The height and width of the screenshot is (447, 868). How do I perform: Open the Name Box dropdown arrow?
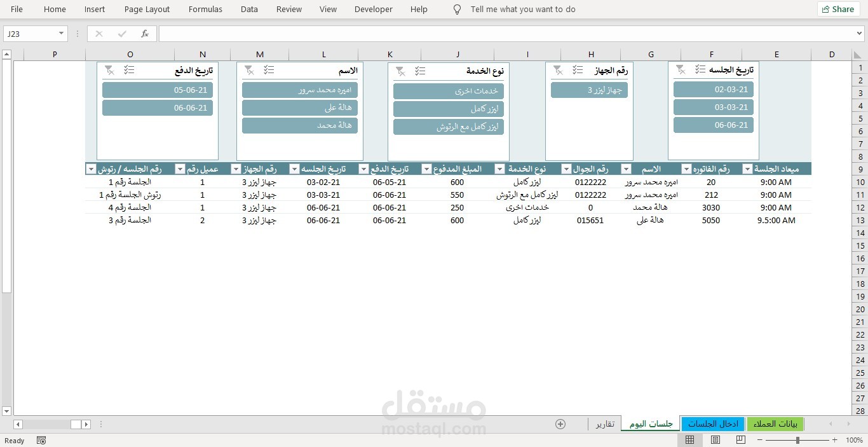point(62,34)
